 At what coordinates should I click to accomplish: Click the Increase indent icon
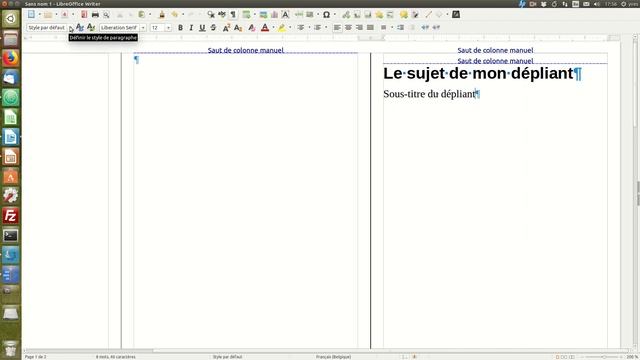tap(400, 27)
